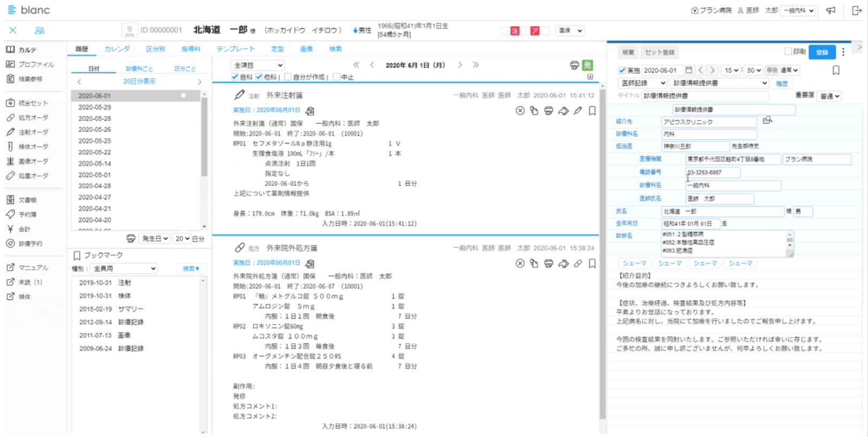
Task: Click the green 発 issue icon
Action: point(587,65)
